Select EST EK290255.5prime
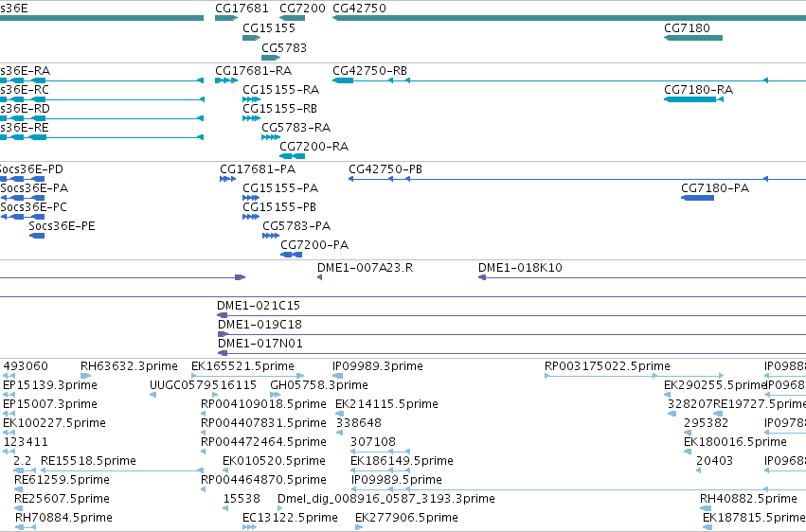The image size is (806, 532). point(715,385)
